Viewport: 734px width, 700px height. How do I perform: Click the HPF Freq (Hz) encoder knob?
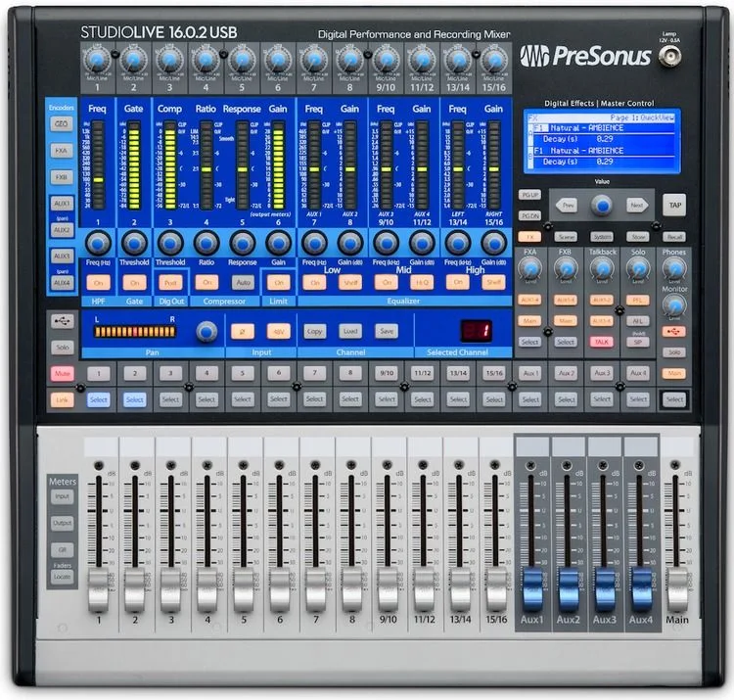coord(98,243)
